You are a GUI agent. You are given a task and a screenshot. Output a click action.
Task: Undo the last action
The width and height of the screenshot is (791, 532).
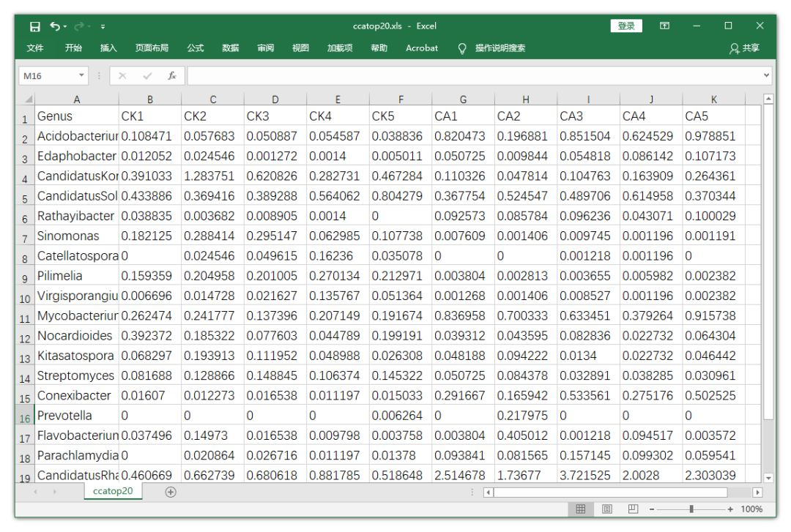54,26
